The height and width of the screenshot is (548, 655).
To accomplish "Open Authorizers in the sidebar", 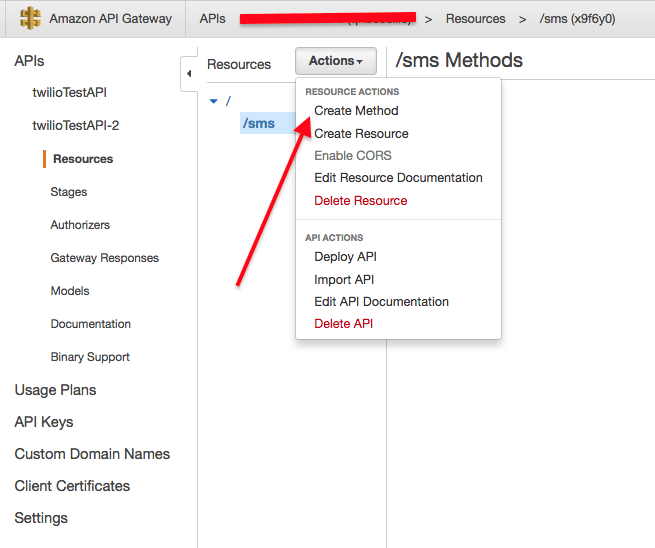I will 80,225.
